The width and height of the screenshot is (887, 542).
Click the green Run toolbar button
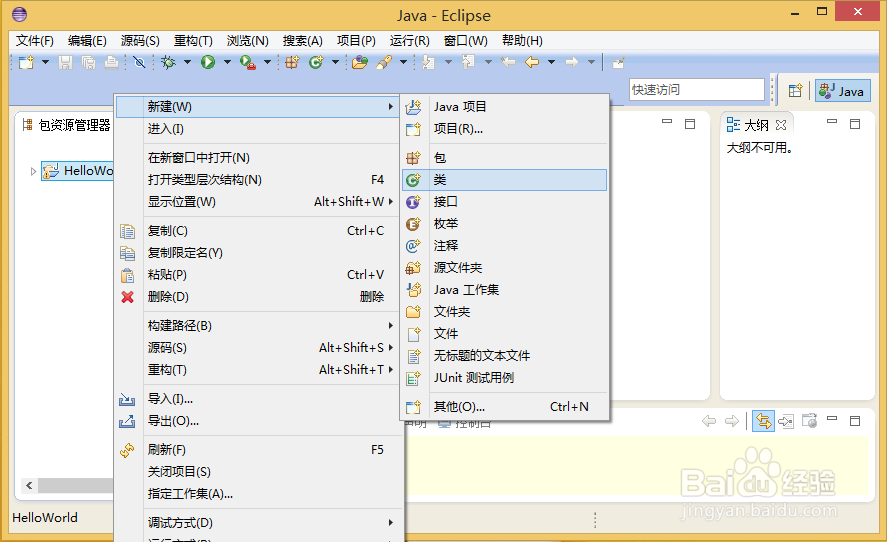point(208,62)
